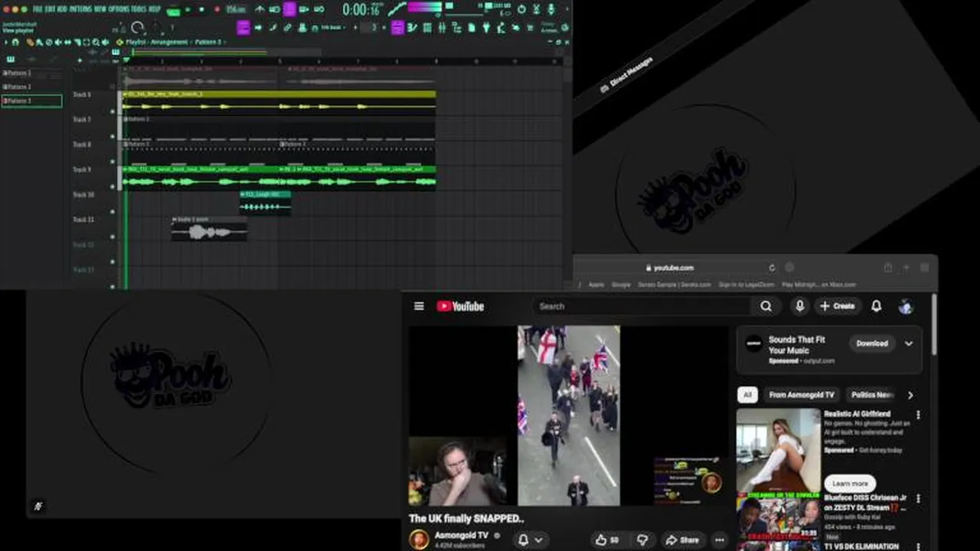Image resolution: width=980 pixels, height=551 pixels.
Task: Toggle the highlighted purple icon in the transport bar
Action: (x=289, y=10)
